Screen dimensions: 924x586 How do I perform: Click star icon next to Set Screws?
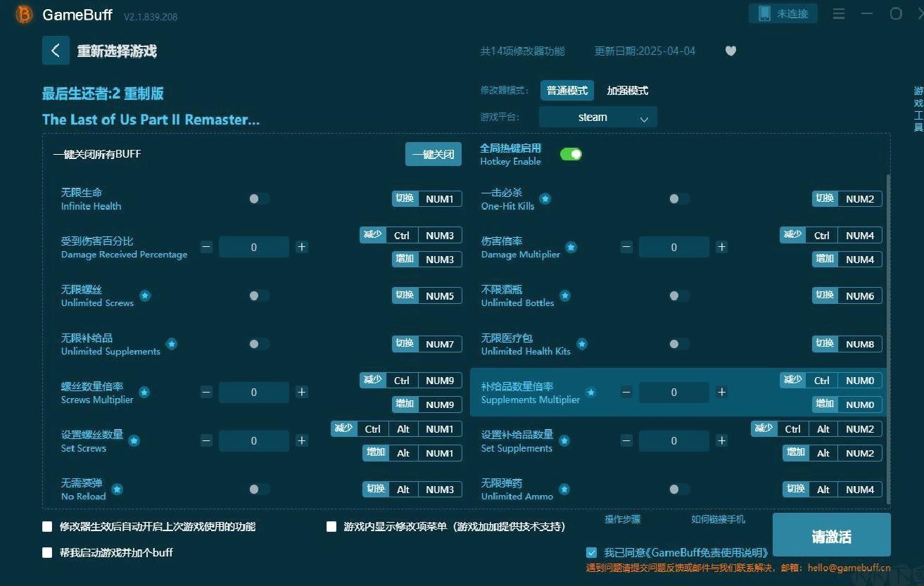pos(134,441)
